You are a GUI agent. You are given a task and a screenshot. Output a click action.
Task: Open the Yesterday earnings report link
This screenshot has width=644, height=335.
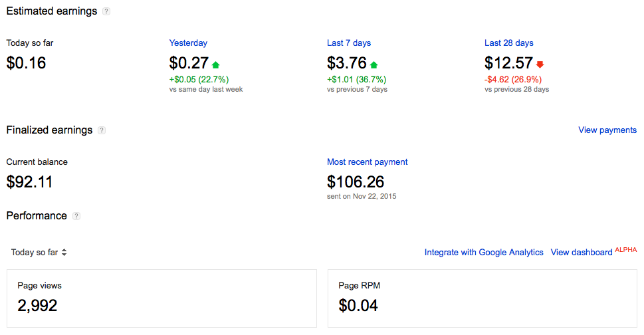(188, 43)
